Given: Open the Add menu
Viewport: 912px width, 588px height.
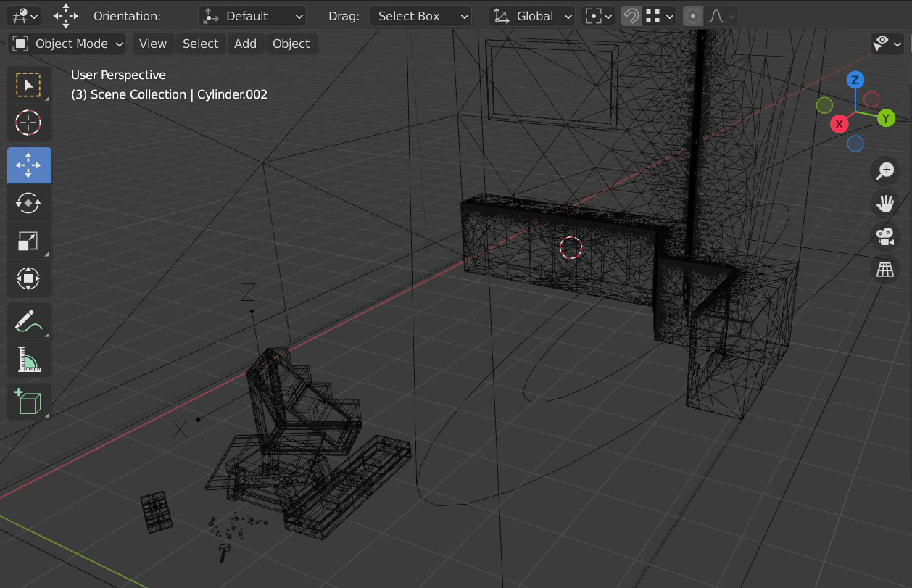Looking at the screenshot, I should [x=245, y=44].
